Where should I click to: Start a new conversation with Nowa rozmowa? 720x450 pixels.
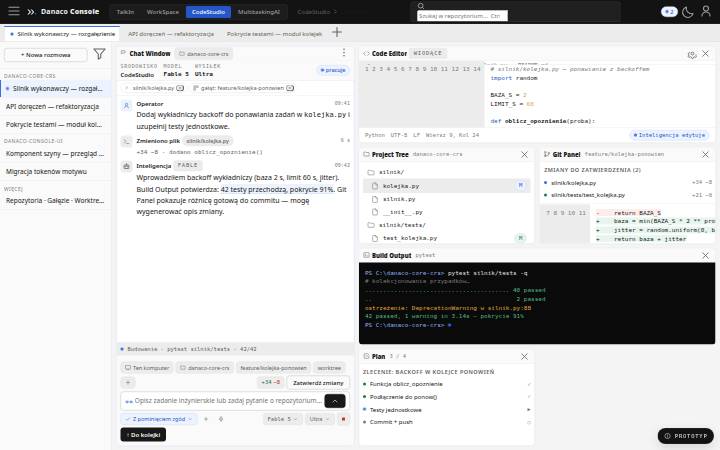point(46,55)
